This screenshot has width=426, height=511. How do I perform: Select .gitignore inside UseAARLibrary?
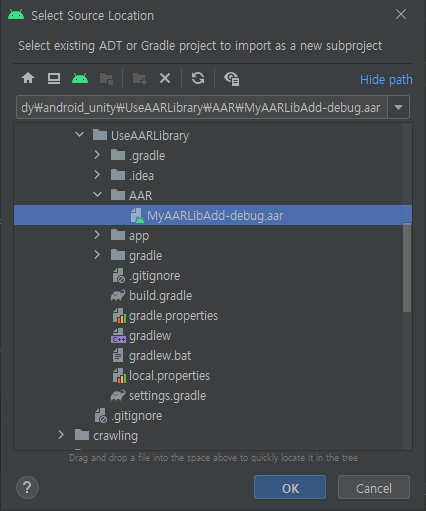click(x=154, y=276)
